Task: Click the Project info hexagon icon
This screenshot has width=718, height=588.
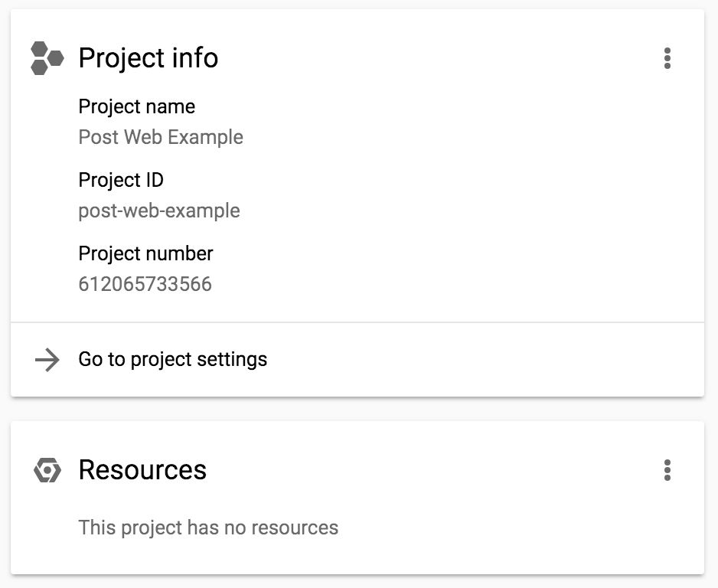Action: pos(47,58)
